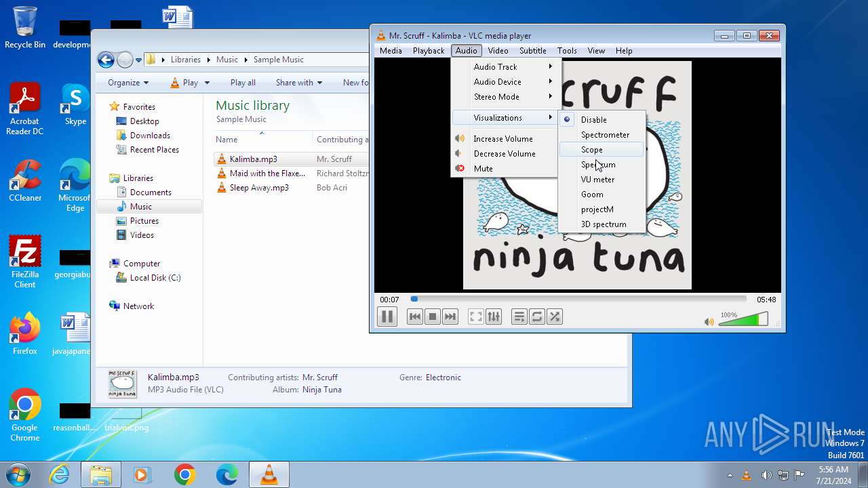Click Libraries breadcrumb in address bar

point(186,60)
